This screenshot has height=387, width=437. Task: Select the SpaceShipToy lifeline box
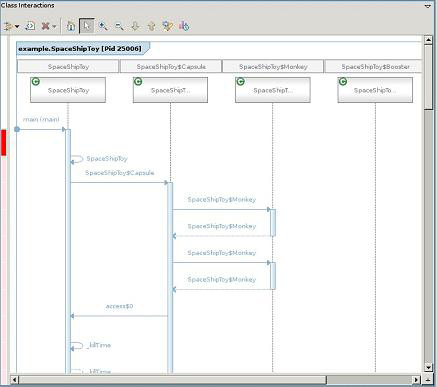(68, 90)
